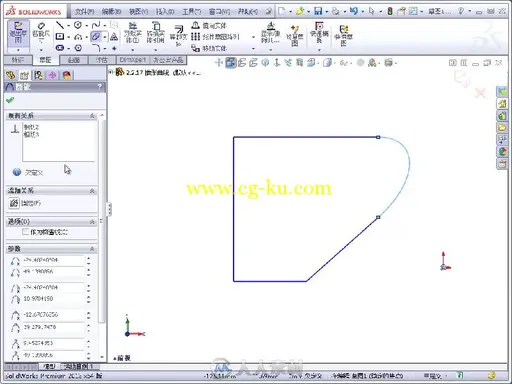Click the Convert Entities tool

(x=156, y=32)
